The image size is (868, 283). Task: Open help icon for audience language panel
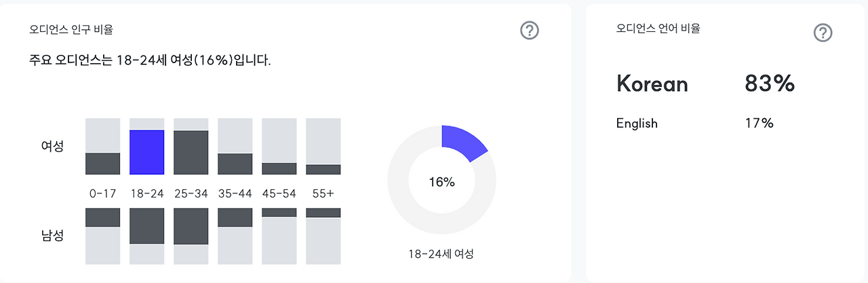(823, 33)
